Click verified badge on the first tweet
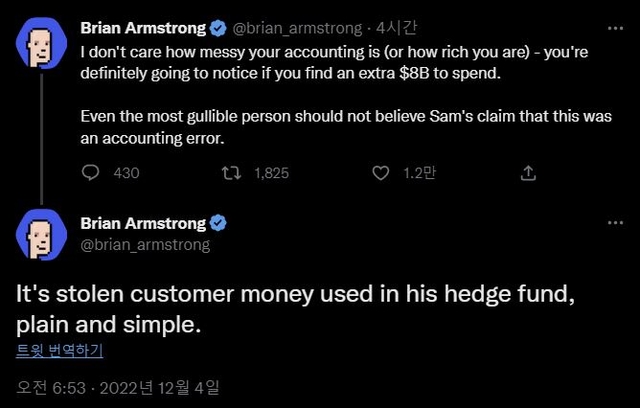The width and height of the screenshot is (640, 408). click(215, 27)
